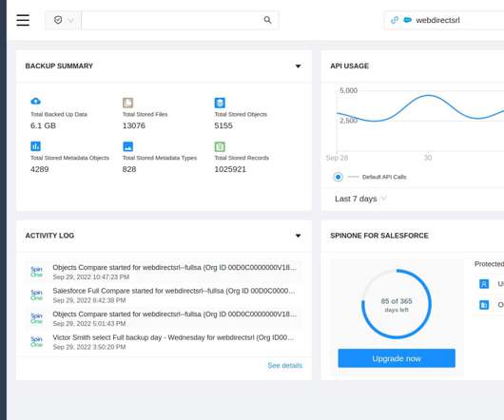The height and width of the screenshot is (420, 504).
Task: Click the Activity Log heading
Action: tap(49, 236)
